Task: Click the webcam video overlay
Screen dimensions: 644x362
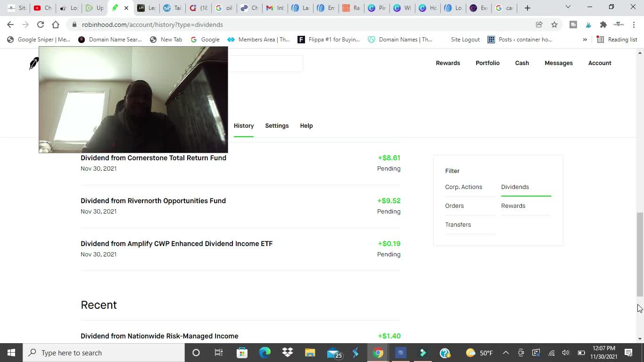Action: (133, 100)
